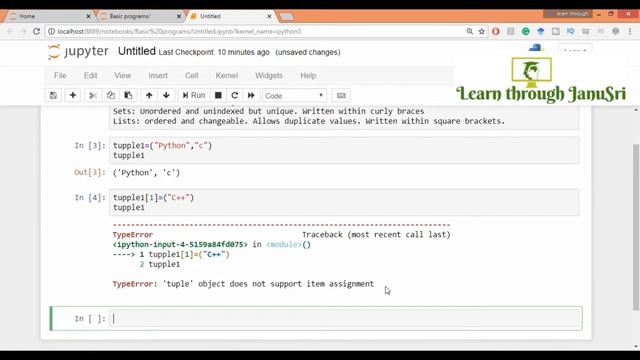Run the current cell
This screenshot has height=360, width=640.
[194, 96]
